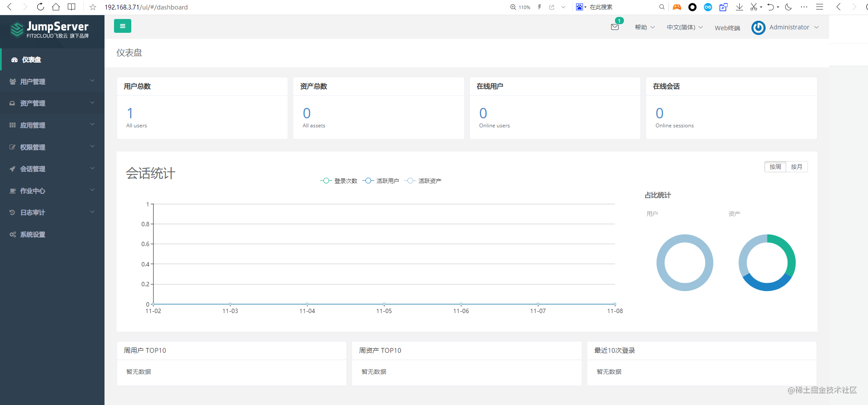The width and height of the screenshot is (868, 405).
Task: Click the 周资产 TOP10 panel heading
Action: point(380,351)
